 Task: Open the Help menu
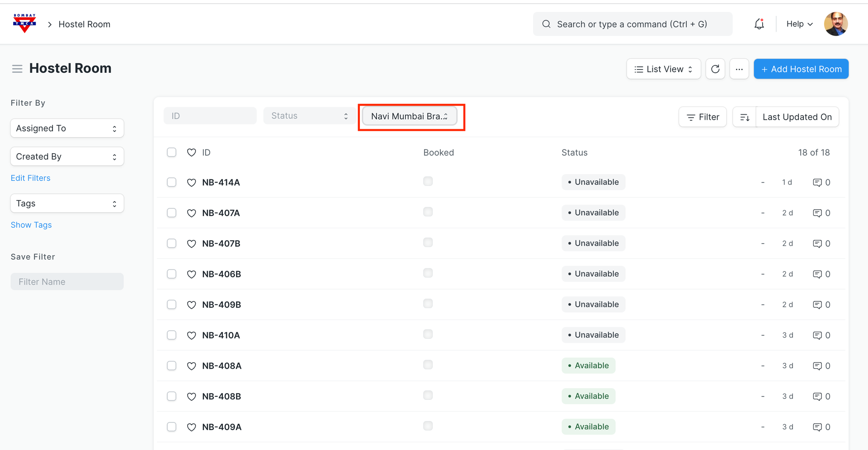(x=799, y=24)
